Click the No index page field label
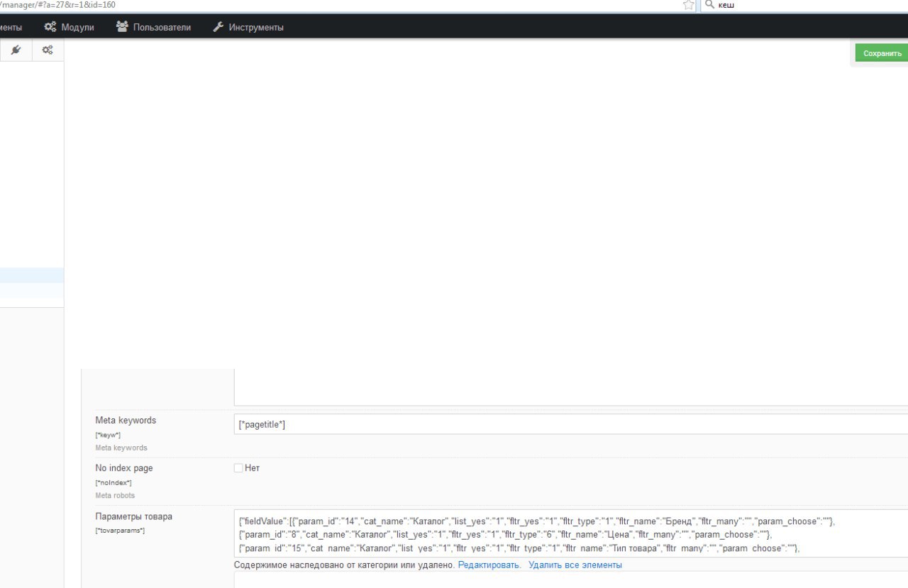This screenshot has width=908, height=588. 124,468
